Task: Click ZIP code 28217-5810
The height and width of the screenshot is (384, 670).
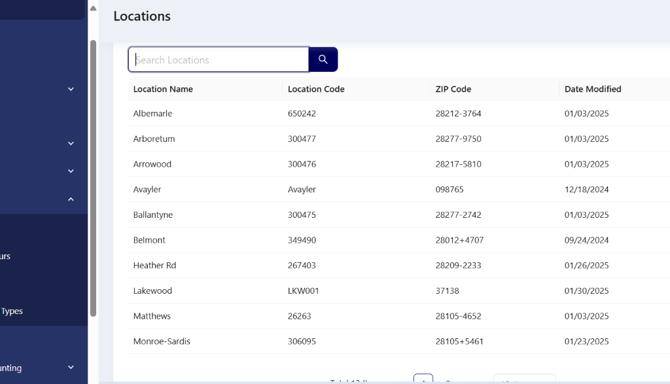Action: coord(458,164)
